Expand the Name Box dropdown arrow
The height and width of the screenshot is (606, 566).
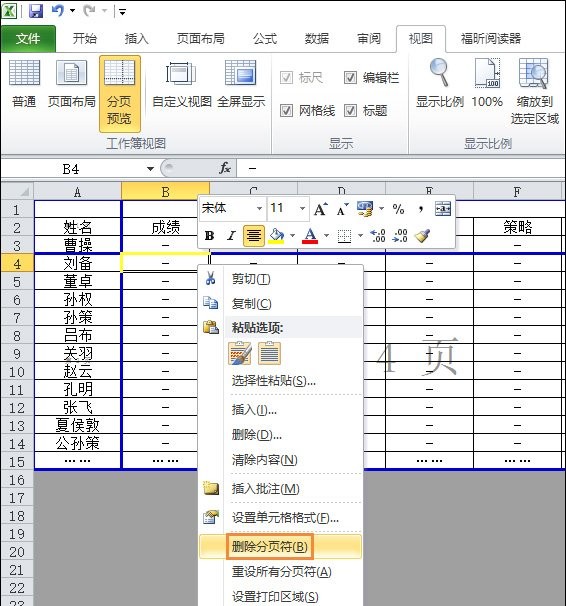(150, 169)
